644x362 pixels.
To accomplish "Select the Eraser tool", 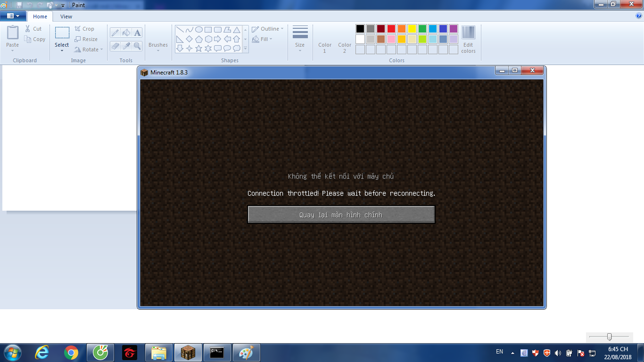I will [115, 46].
